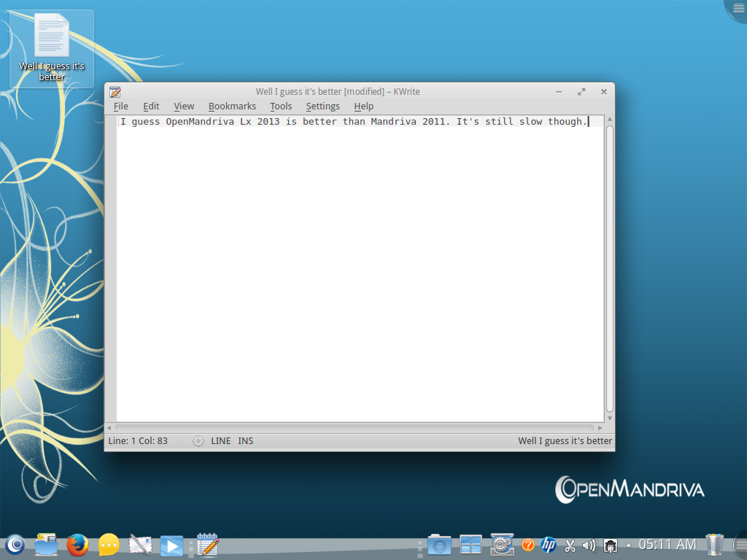747x560 pixels.
Task: Open the panel toolbox at the bottom-right
Action: (x=740, y=544)
